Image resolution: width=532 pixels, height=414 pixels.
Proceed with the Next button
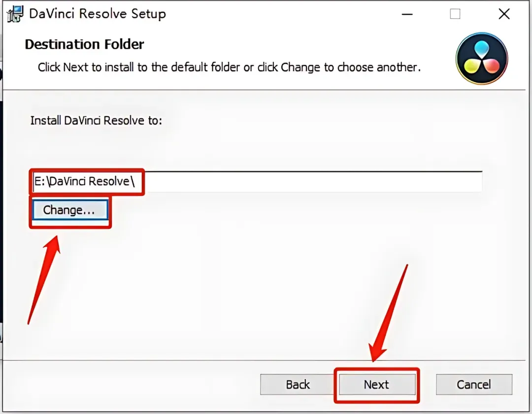(x=377, y=384)
